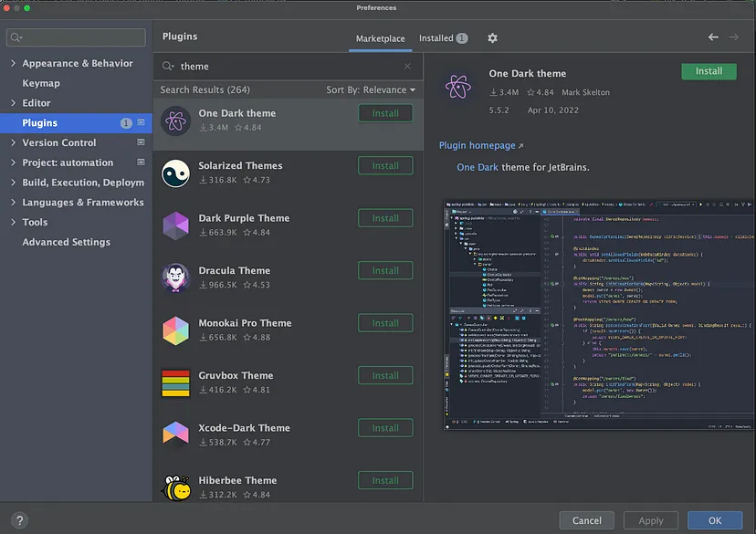Image resolution: width=756 pixels, height=534 pixels.
Task: Click the Version Control project-level icon
Action: (x=141, y=142)
